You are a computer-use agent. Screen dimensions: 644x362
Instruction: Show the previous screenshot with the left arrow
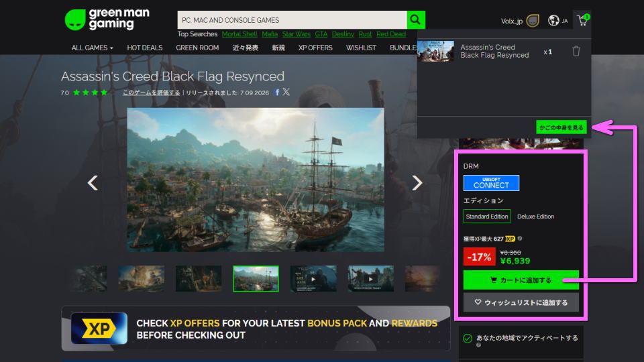[x=93, y=182]
